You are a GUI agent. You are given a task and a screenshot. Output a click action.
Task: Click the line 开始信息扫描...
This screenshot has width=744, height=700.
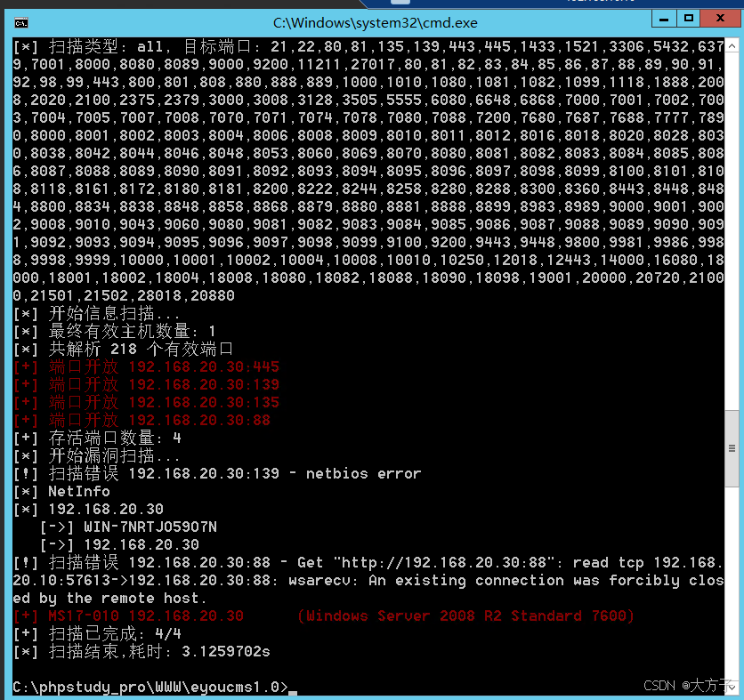tap(96, 313)
